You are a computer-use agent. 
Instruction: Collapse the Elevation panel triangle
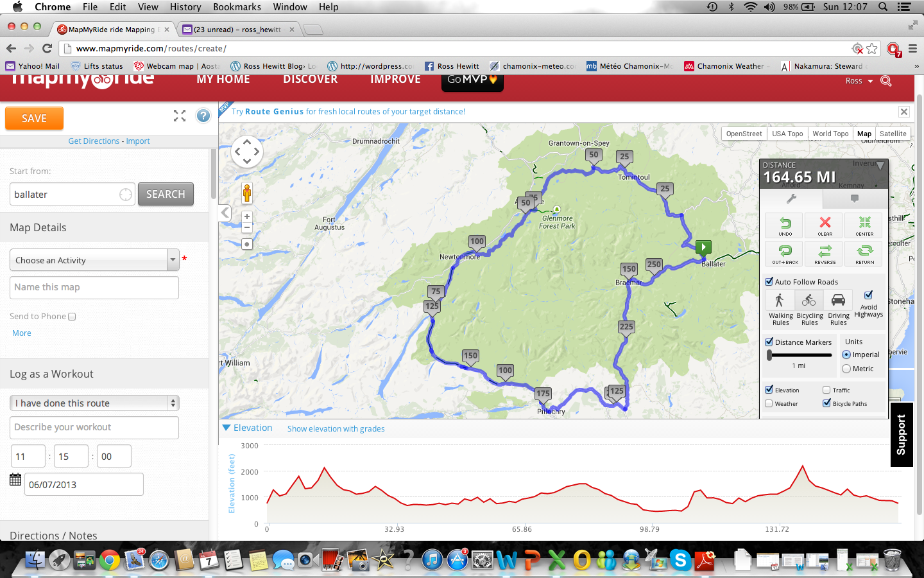tap(226, 428)
